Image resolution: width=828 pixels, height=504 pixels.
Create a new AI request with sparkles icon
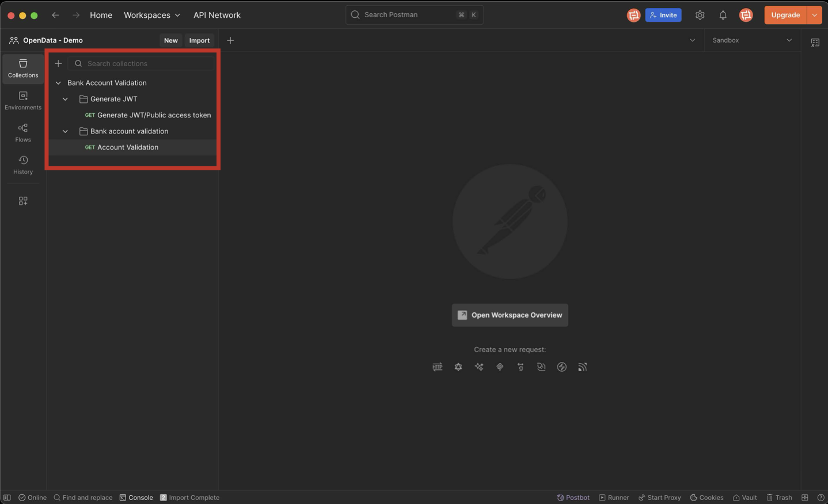479,367
